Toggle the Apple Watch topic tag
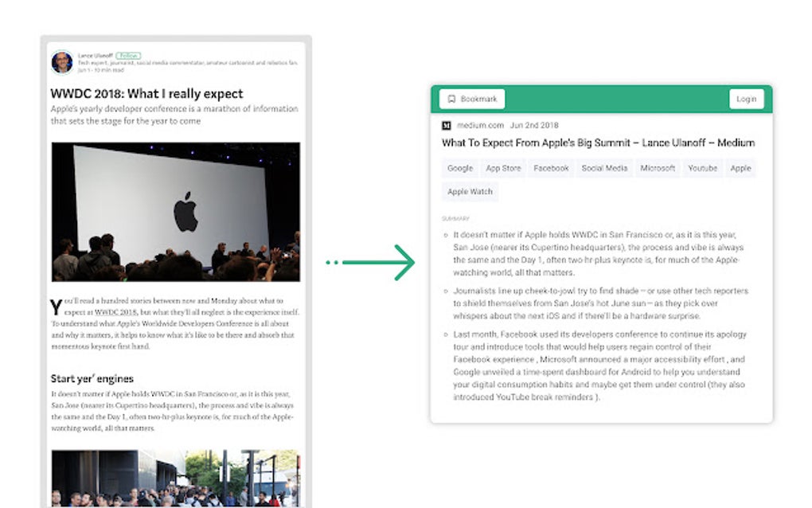 (469, 191)
